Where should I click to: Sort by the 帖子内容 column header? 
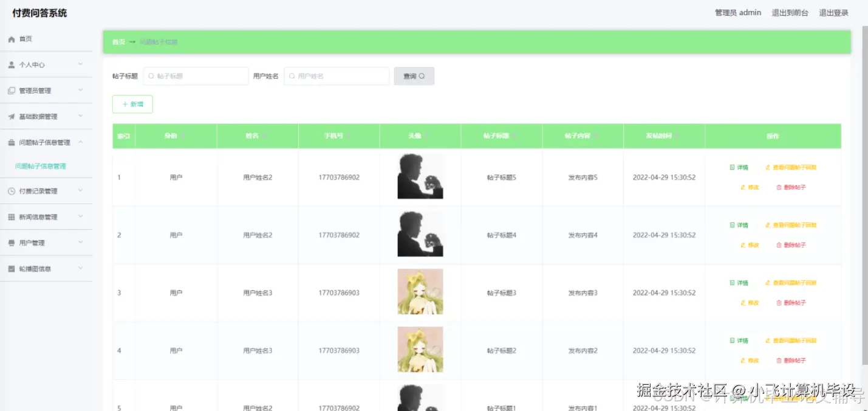tap(583, 136)
